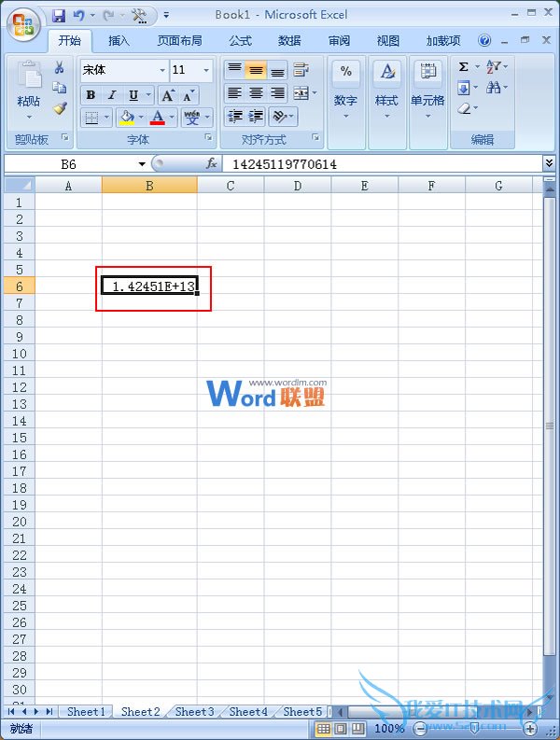Decrease indent
Image resolution: width=560 pixels, height=740 pixels.
point(234,116)
